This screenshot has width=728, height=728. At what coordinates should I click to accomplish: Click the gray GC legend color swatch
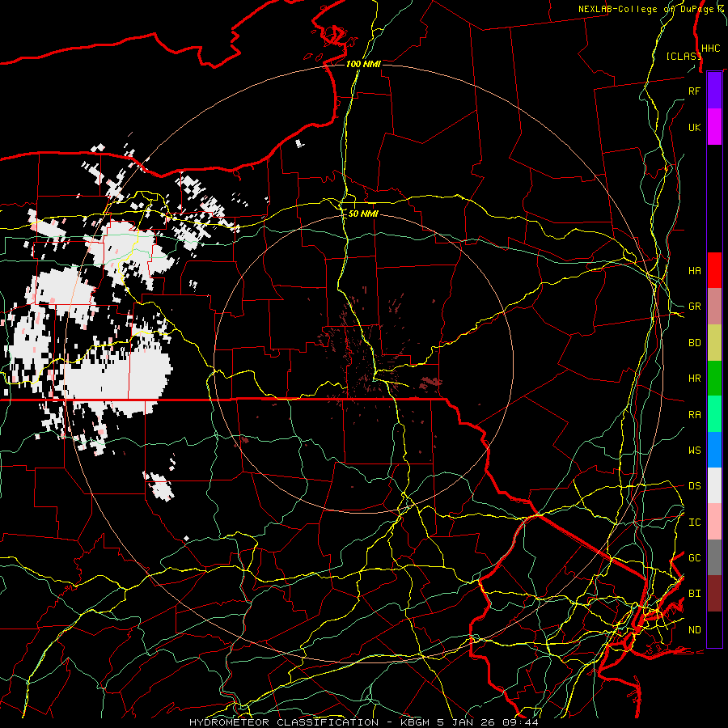point(714,557)
